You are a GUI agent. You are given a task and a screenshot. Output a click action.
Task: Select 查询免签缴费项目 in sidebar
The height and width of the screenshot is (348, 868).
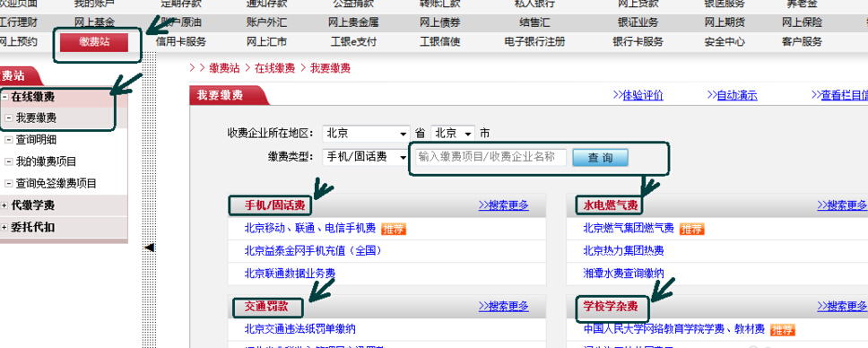point(56,184)
